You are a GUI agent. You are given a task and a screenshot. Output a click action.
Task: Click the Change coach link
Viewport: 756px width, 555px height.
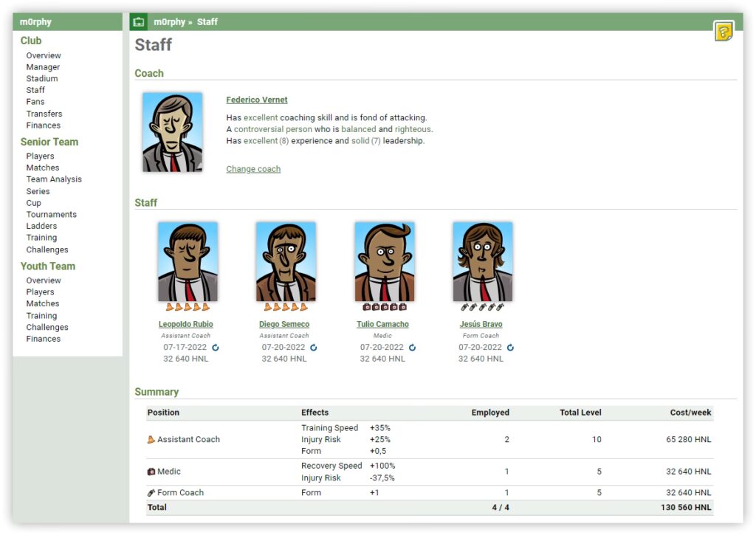coord(253,169)
